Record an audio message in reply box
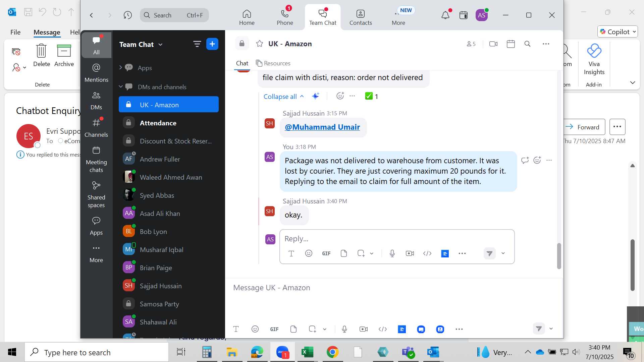Screen dimensions: 644x362 click(392, 253)
